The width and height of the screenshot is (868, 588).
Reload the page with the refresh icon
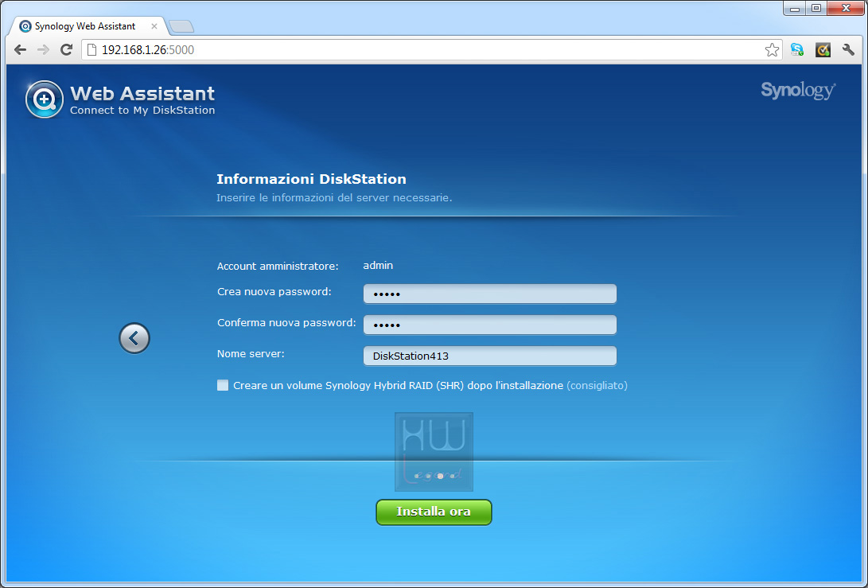66,50
